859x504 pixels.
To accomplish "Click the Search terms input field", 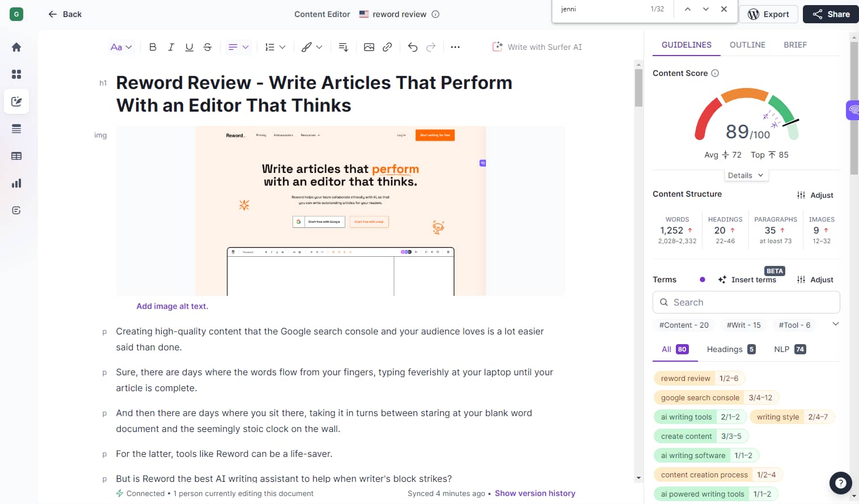I will point(746,302).
